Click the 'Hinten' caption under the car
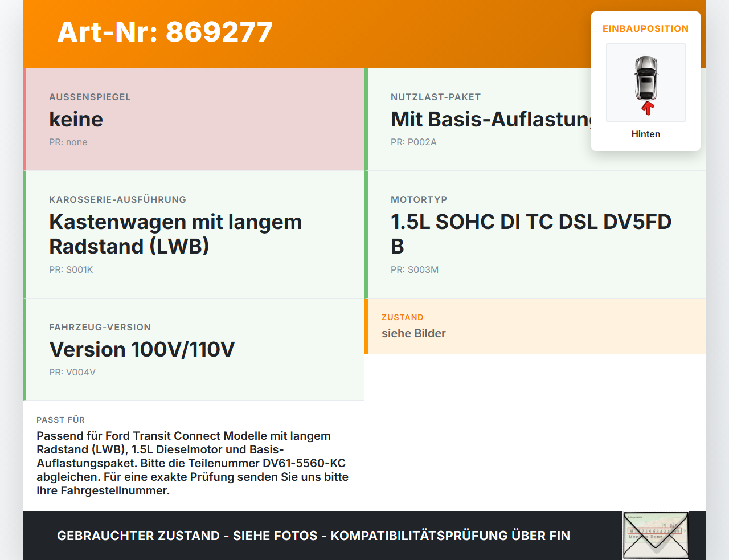Screen dimensions: 729x560 (x=646, y=134)
